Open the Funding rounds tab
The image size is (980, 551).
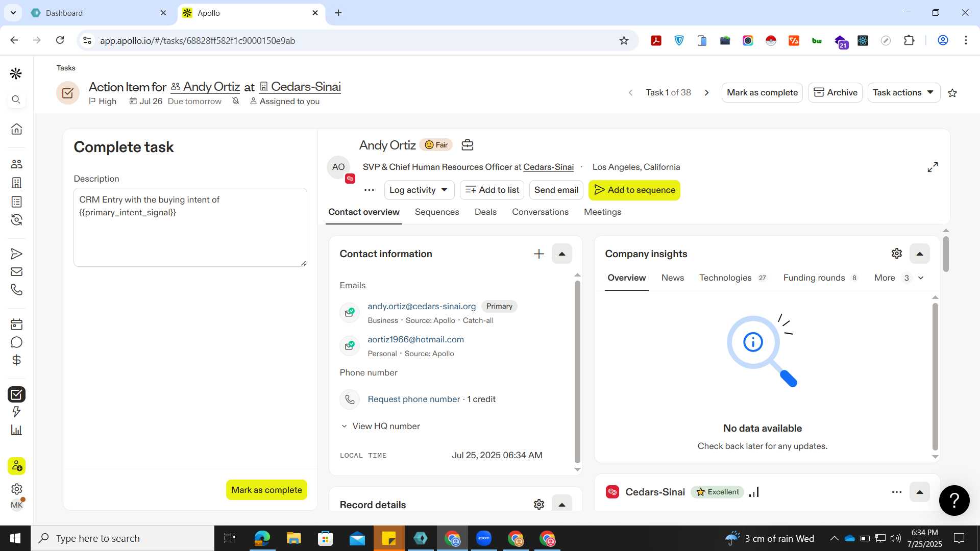pyautogui.click(x=820, y=278)
